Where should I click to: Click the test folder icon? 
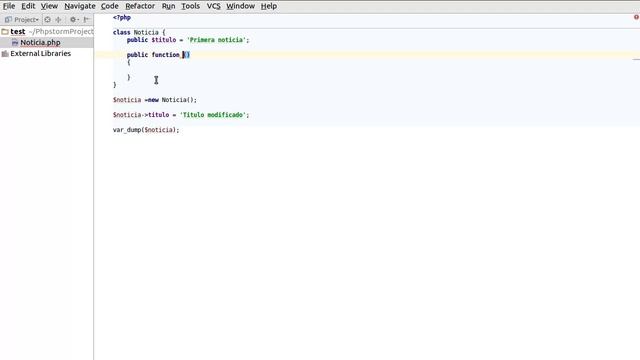(5, 31)
